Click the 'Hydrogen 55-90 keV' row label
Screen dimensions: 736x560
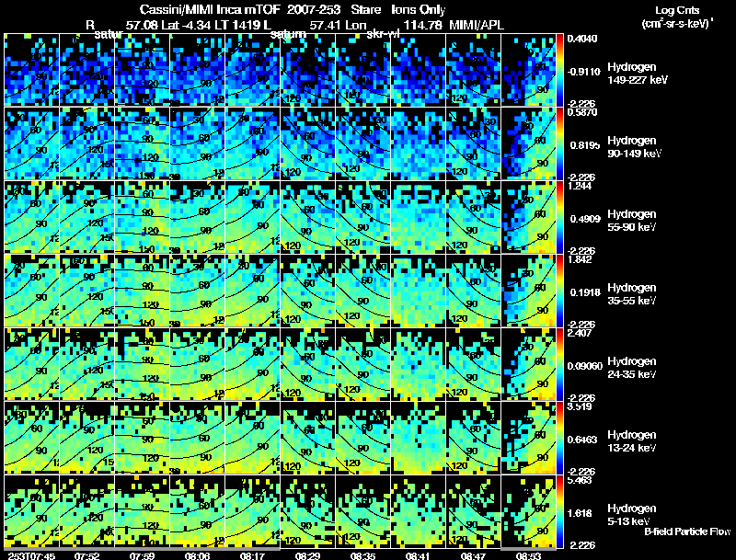[x=632, y=221]
